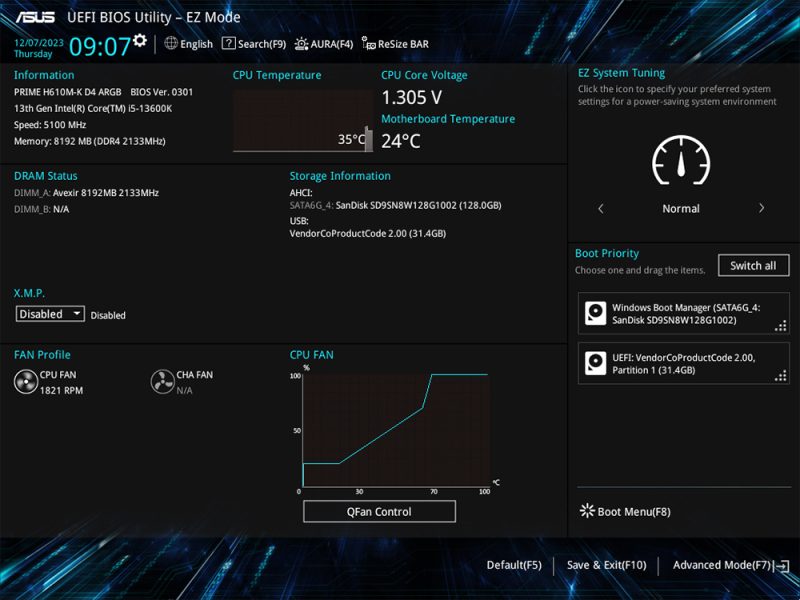Click Memory: 8192 MB (DDR4 2133MHz) text
The height and width of the screenshot is (600, 800).
coord(90,141)
